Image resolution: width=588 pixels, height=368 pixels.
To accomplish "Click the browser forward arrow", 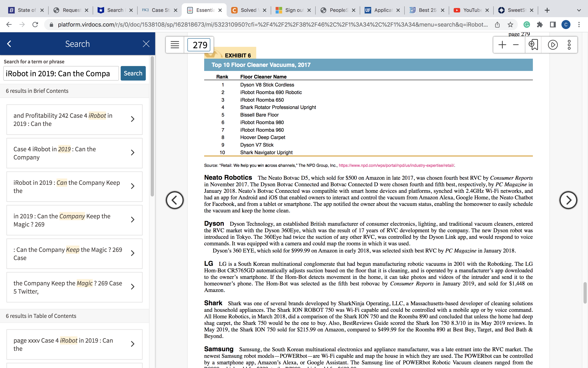I will point(22,25).
